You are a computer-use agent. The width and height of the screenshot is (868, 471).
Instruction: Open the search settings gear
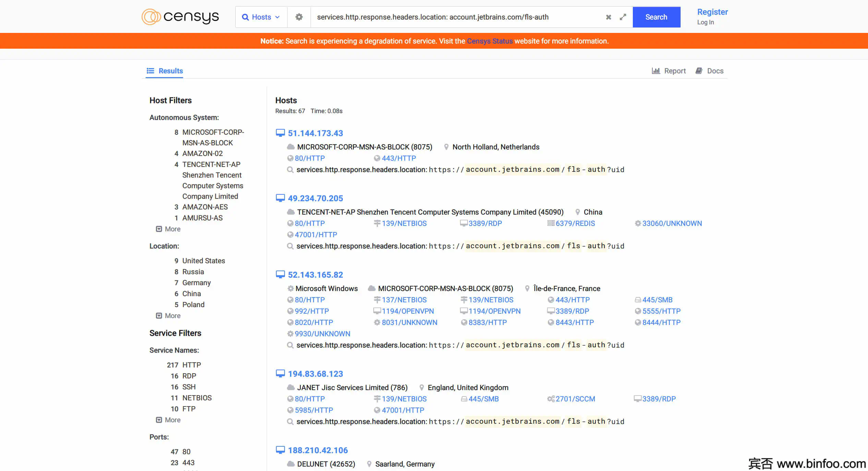(x=299, y=17)
